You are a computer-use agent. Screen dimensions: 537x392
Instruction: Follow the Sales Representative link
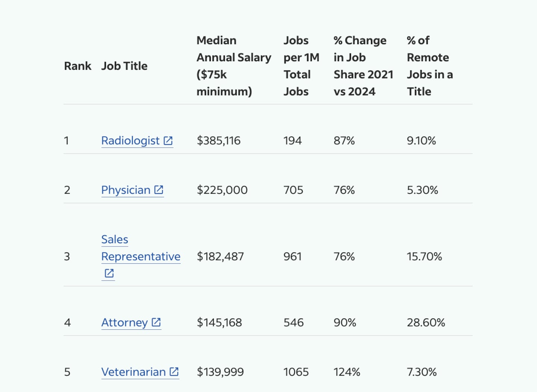tap(141, 256)
